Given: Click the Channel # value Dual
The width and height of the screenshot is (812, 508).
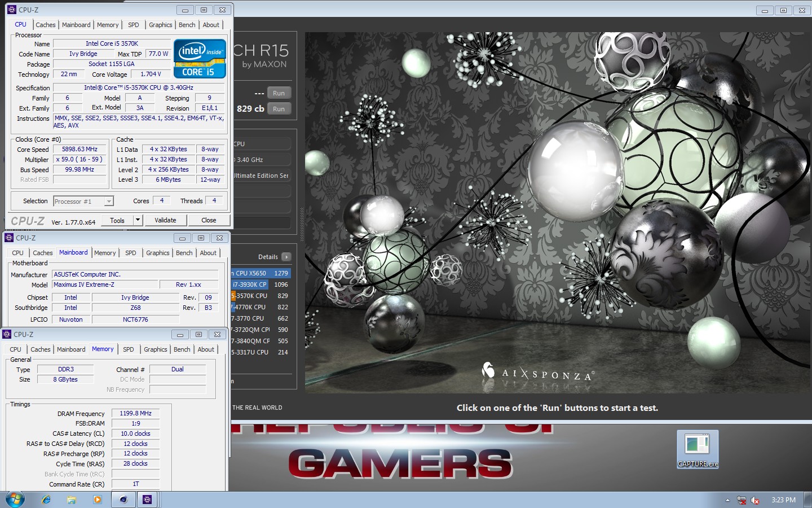Looking at the screenshot, I should coord(178,369).
